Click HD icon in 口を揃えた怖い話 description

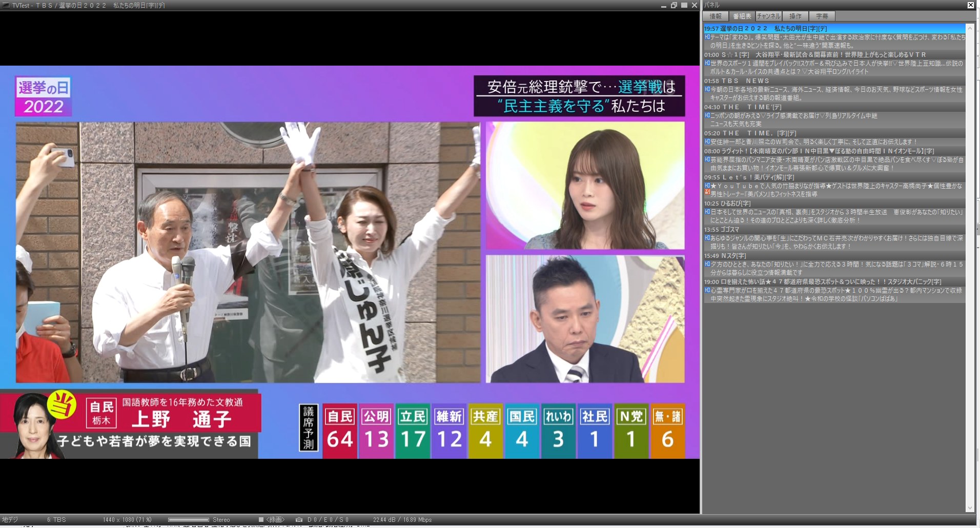click(707, 290)
